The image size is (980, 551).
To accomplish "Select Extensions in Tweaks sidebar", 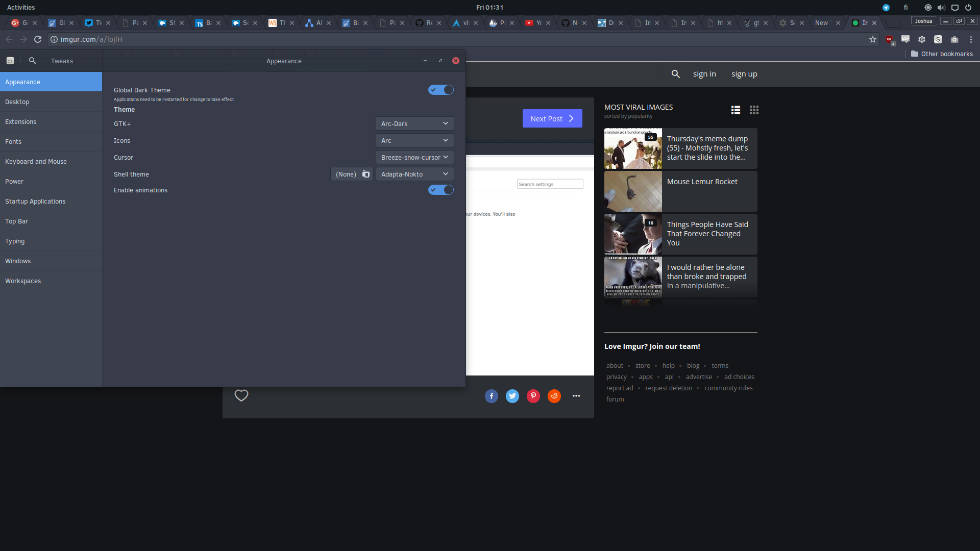I will click(x=51, y=121).
